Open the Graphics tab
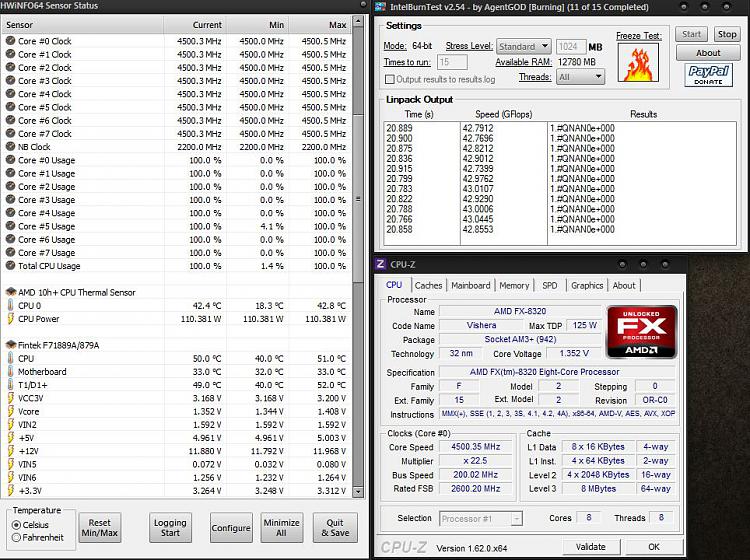This screenshot has height=560, width=750. click(x=587, y=285)
